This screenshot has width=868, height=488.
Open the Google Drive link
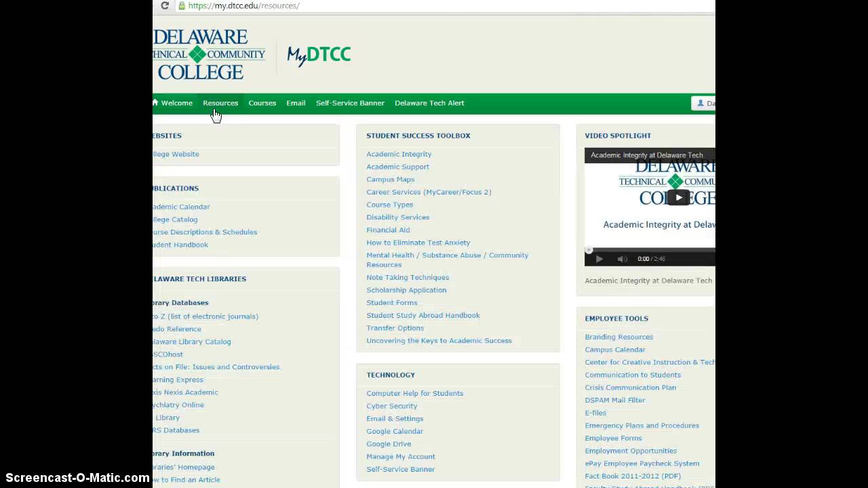[x=389, y=444]
